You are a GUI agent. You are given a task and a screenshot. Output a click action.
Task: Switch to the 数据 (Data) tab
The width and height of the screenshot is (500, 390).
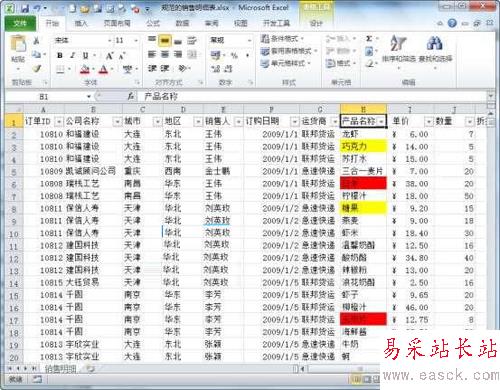(182, 23)
